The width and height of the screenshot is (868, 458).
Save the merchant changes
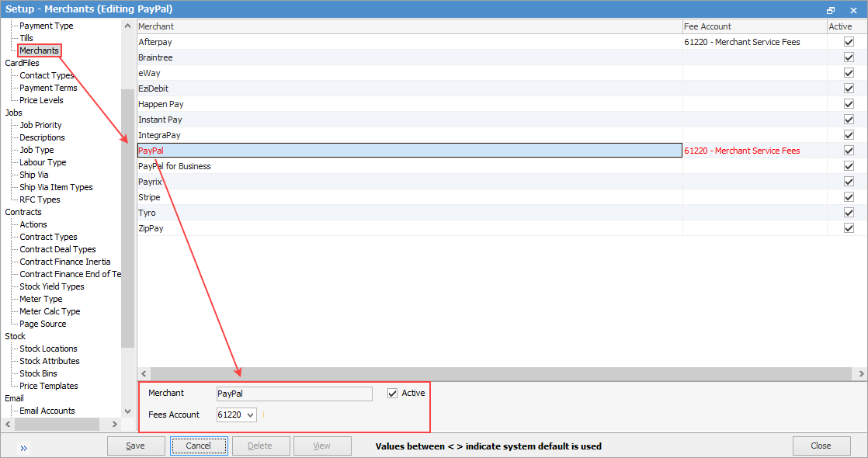[x=136, y=446]
